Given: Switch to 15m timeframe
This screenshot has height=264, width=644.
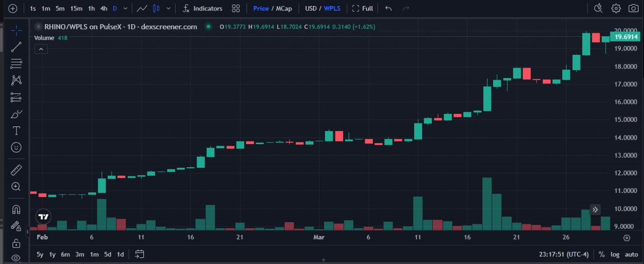Looking at the screenshot, I should pyautogui.click(x=76, y=8).
